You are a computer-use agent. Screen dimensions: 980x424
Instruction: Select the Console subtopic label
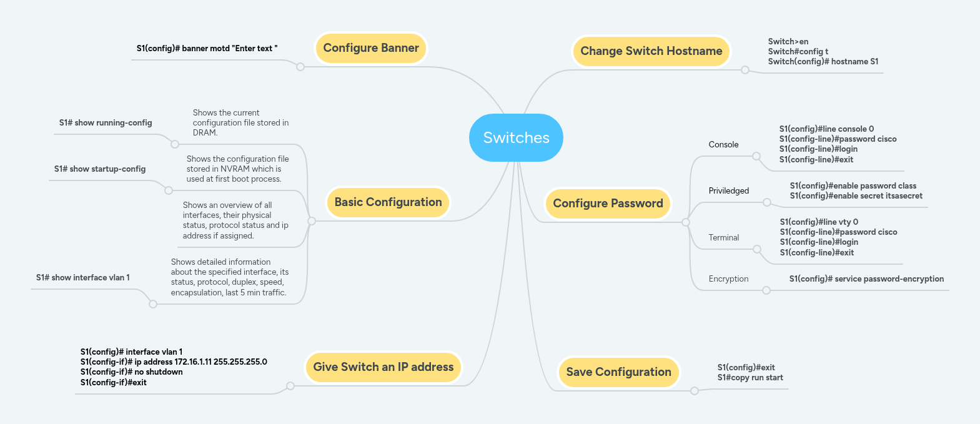click(x=723, y=145)
